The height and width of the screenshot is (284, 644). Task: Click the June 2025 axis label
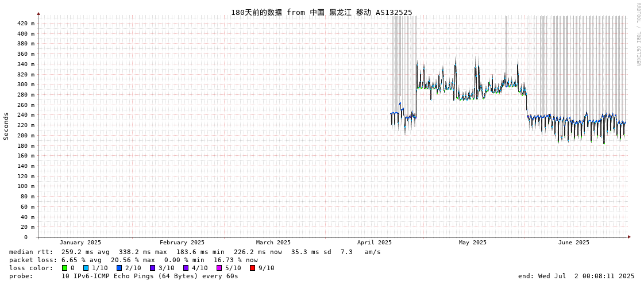coord(573,243)
